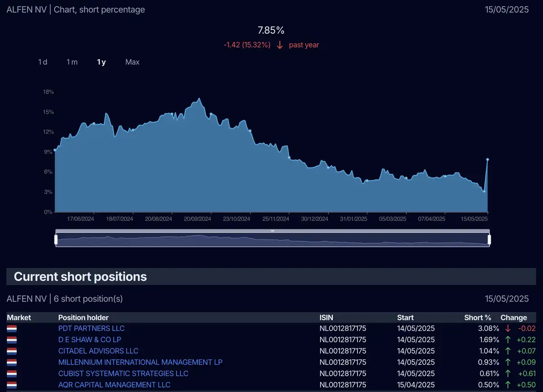Click the Position holder column header
The height and width of the screenshot is (392, 543).
tap(83, 317)
